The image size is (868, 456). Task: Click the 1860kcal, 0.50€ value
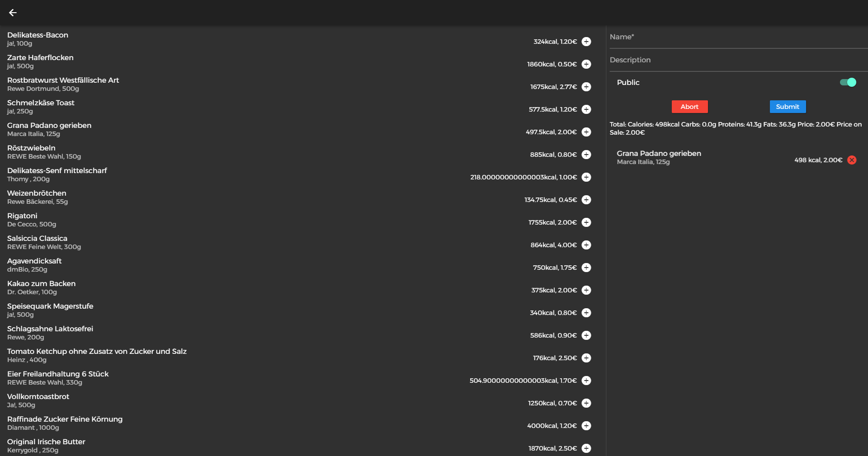coord(552,64)
